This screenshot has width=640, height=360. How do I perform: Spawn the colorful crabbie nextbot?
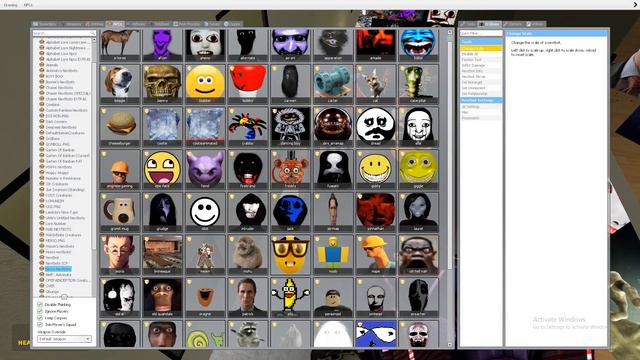[248, 126]
